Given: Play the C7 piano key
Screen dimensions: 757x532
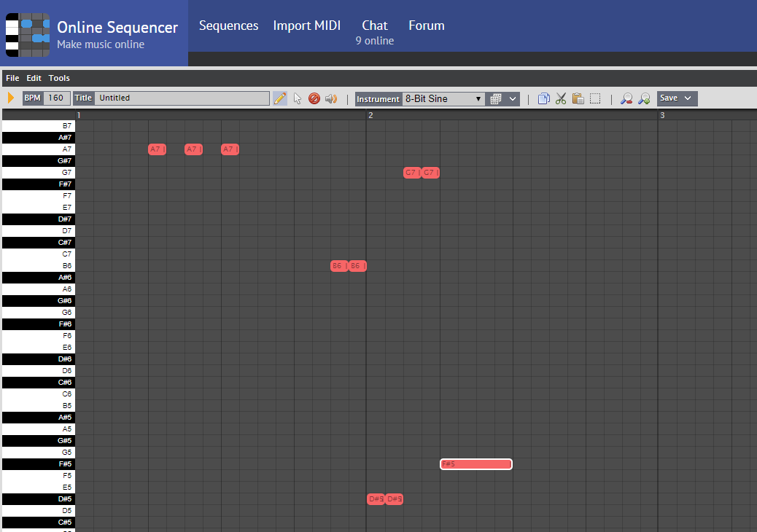Looking at the screenshot, I should click(x=39, y=254).
